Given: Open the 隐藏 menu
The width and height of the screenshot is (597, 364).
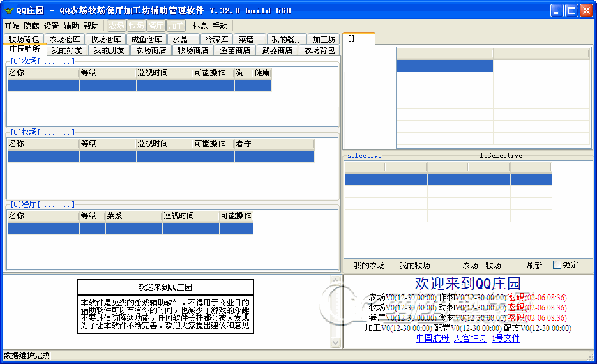Looking at the screenshot, I should [31, 26].
